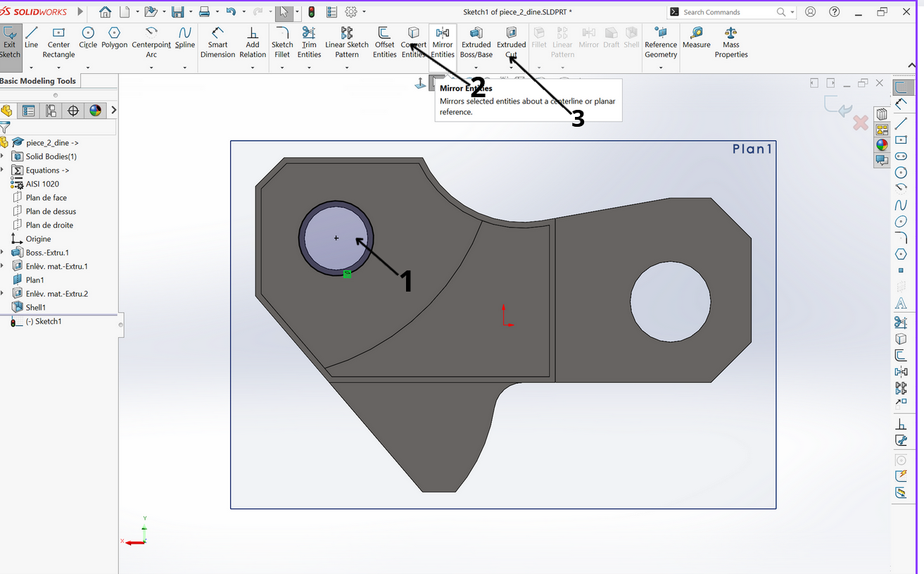Screen dimensions: 924x574
Task: Pick the Centerpoint Arc tool
Action: [x=151, y=42]
